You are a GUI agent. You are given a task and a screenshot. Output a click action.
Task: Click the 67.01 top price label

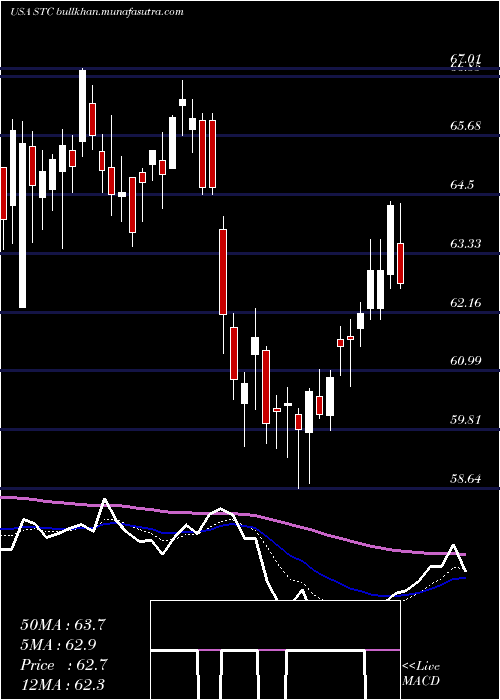pyautogui.click(x=466, y=58)
